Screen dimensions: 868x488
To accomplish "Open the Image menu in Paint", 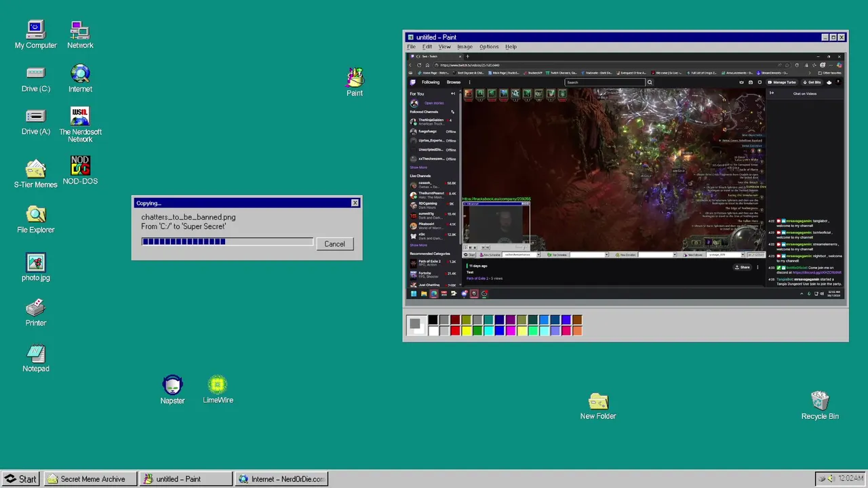I will pos(465,47).
